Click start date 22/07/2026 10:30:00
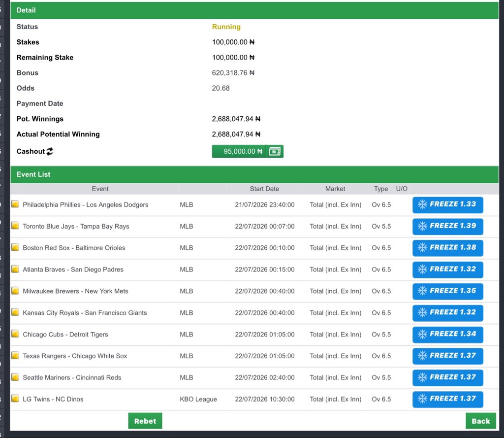The width and height of the screenshot is (504, 438). [264, 399]
